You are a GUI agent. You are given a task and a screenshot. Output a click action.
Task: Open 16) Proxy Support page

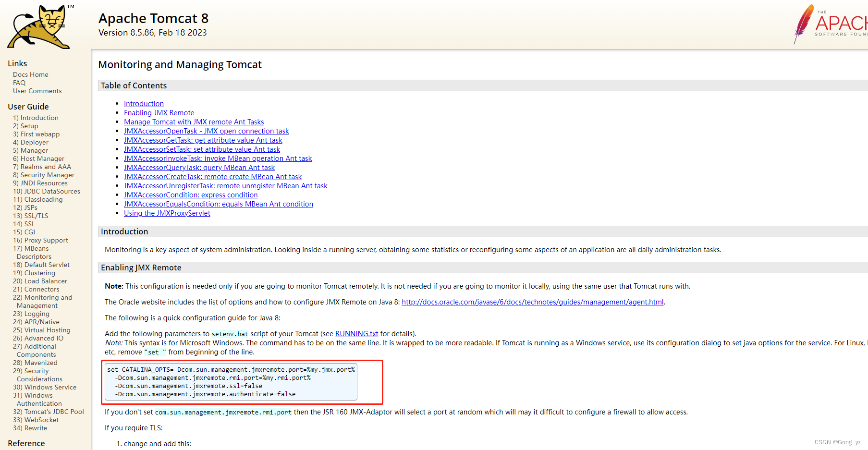40,240
